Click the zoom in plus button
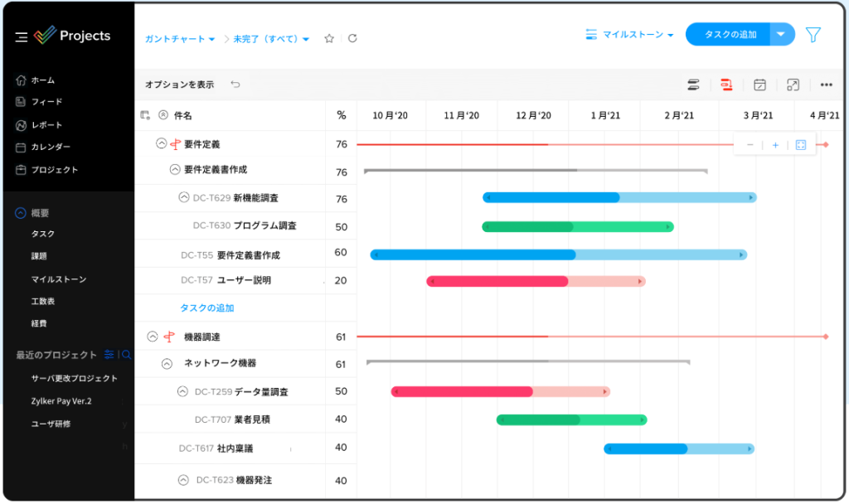Viewport: 849px width, 504px height. click(x=775, y=145)
